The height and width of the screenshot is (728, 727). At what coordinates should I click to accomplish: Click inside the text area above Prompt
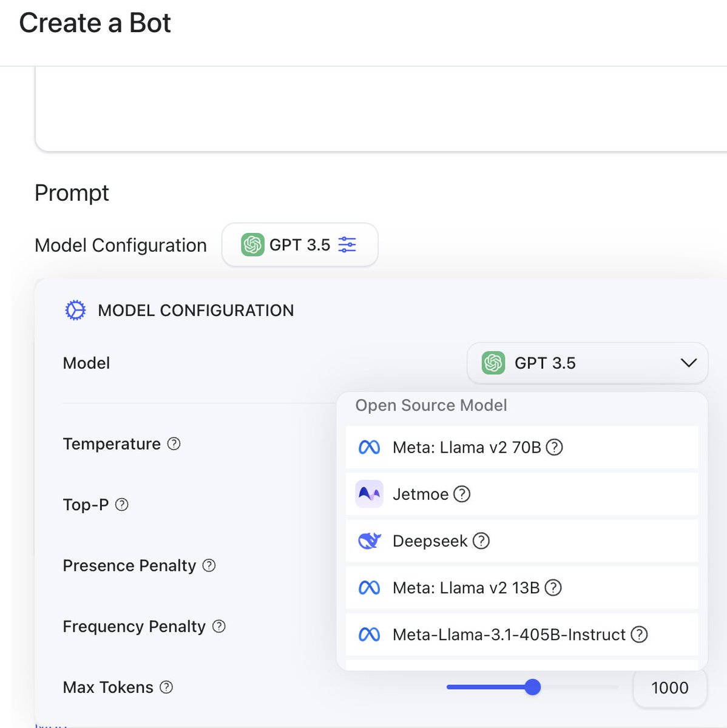click(381, 109)
